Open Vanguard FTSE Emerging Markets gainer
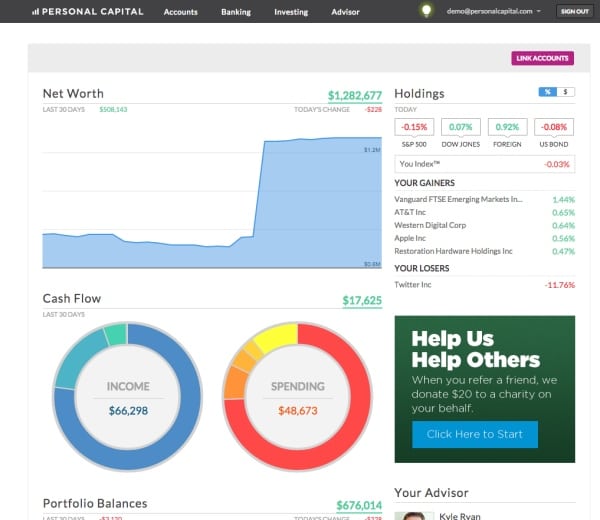 [484, 199]
